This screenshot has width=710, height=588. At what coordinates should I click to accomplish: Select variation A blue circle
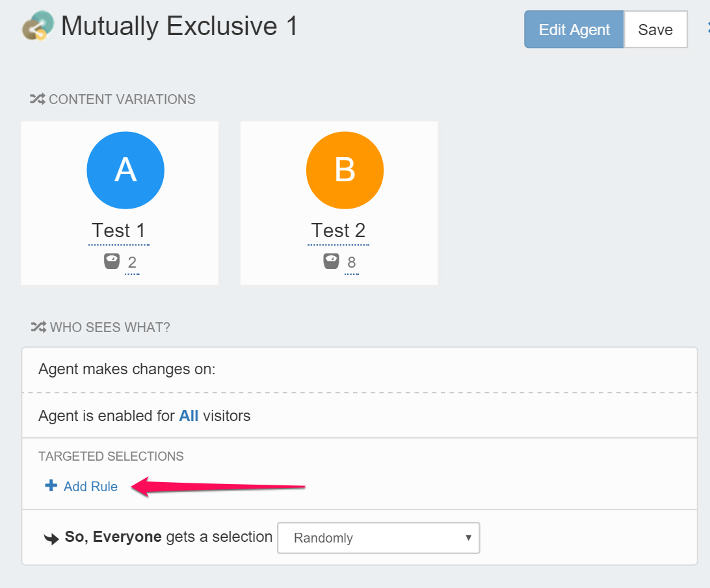(x=125, y=170)
